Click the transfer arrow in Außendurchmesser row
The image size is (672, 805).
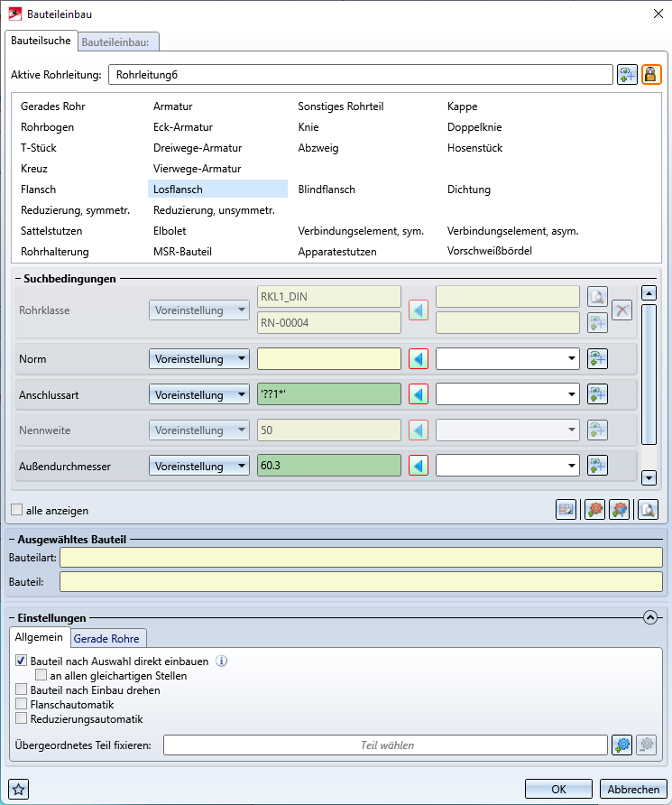coord(419,467)
